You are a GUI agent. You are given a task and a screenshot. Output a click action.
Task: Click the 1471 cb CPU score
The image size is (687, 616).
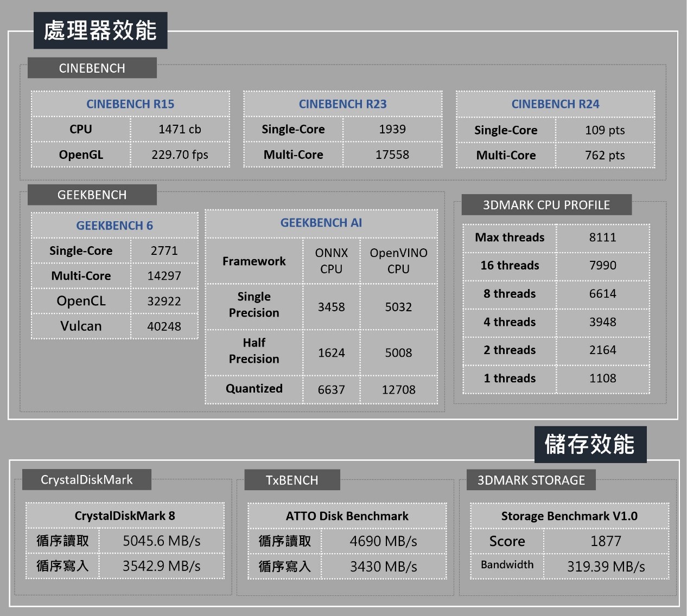(x=180, y=129)
